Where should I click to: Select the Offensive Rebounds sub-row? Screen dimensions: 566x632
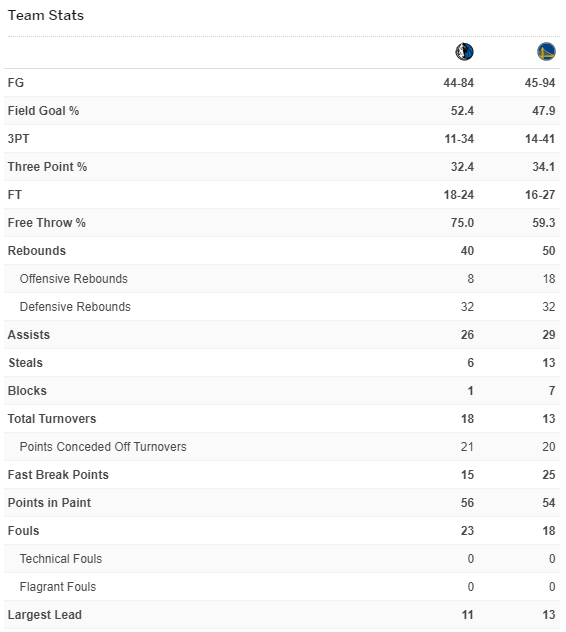(282, 279)
